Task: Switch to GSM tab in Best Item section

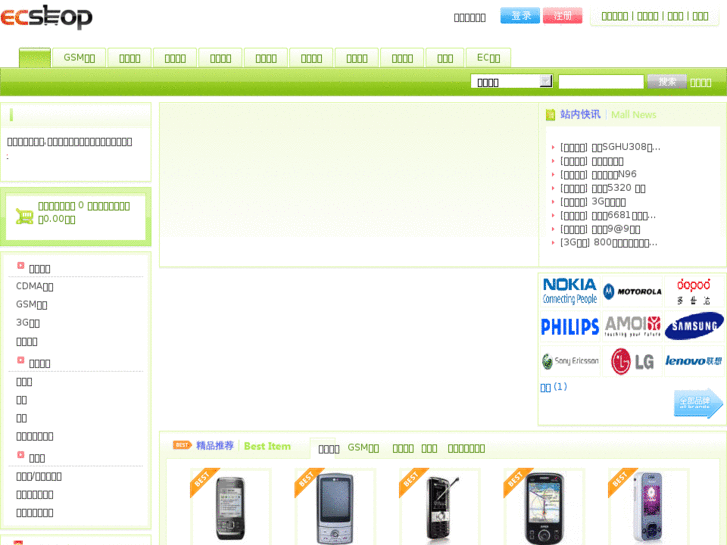Action: (x=363, y=448)
